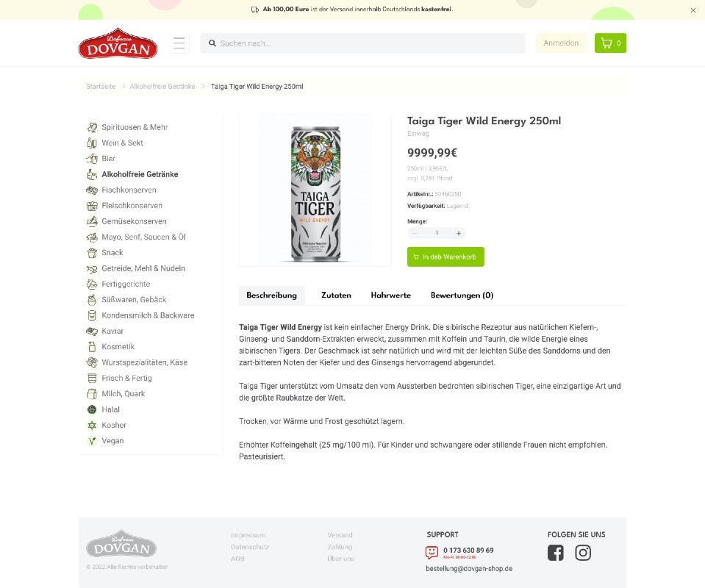Open the hamburger menu next to logo

click(179, 43)
